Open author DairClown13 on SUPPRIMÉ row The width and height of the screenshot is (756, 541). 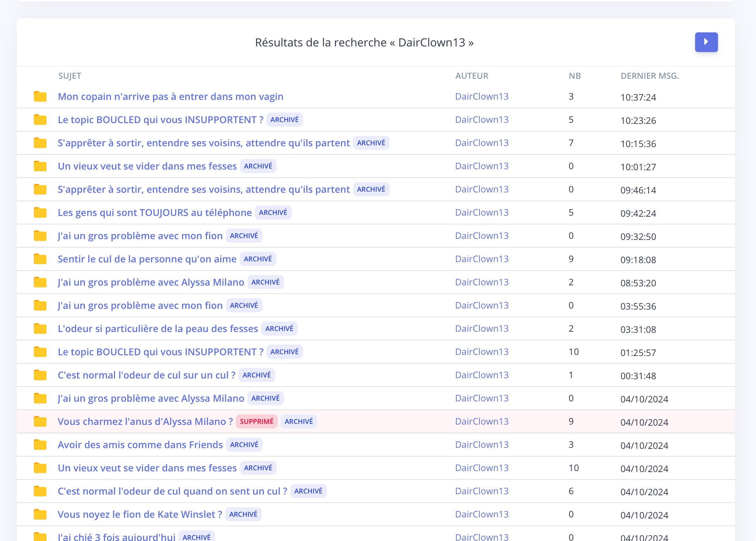pyautogui.click(x=482, y=421)
